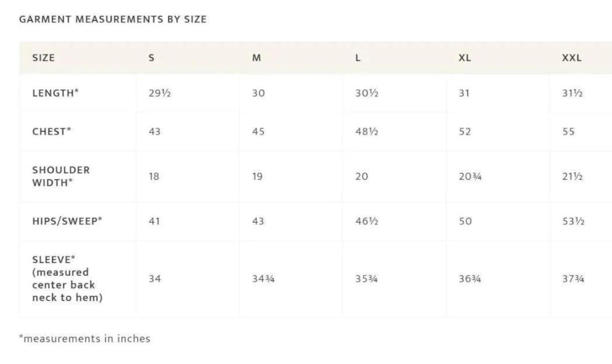Select the sleeve value 37¾ for XXL
This screenshot has width=612, height=364.
[x=574, y=278]
